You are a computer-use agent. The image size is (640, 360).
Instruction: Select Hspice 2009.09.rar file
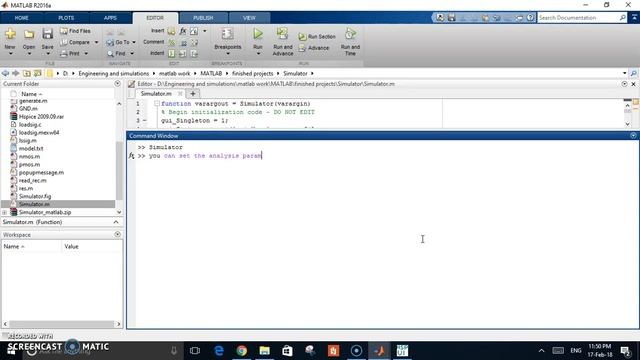41,117
